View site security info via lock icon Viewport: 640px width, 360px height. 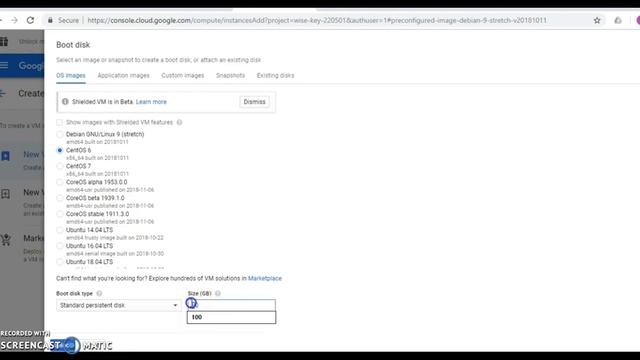50,20
